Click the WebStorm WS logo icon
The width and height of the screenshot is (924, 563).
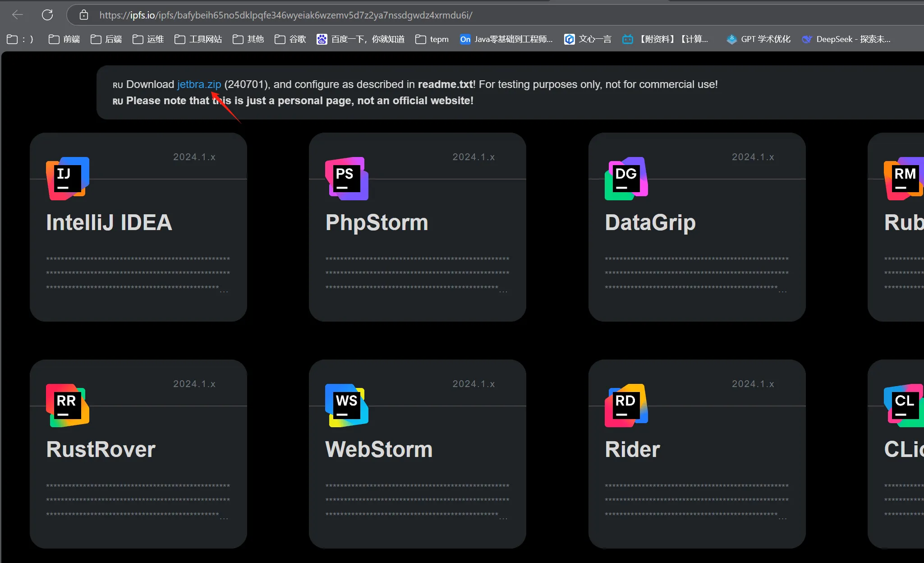click(x=347, y=406)
